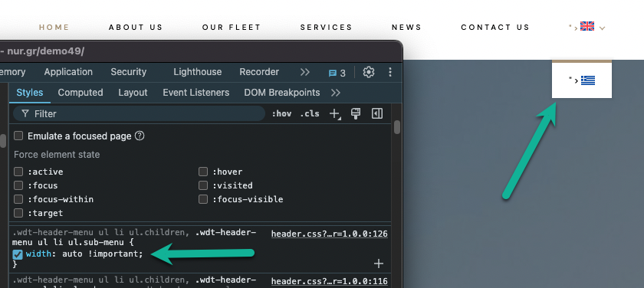Click the help icon beside Emulate focused page
Viewport: 644px width, 288px height.
click(x=140, y=136)
